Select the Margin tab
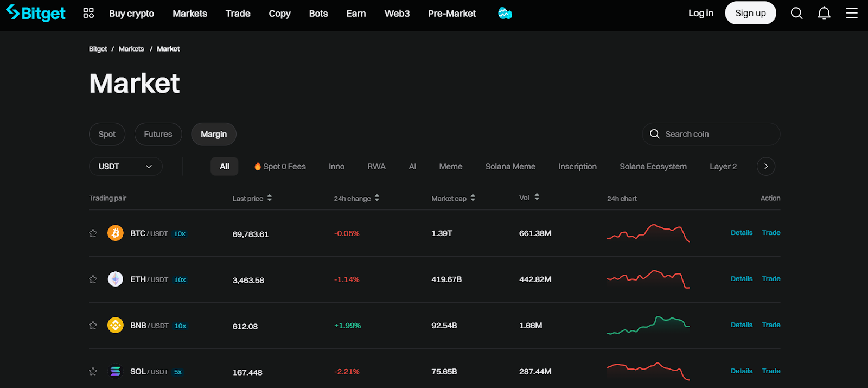868x388 pixels. (214, 134)
